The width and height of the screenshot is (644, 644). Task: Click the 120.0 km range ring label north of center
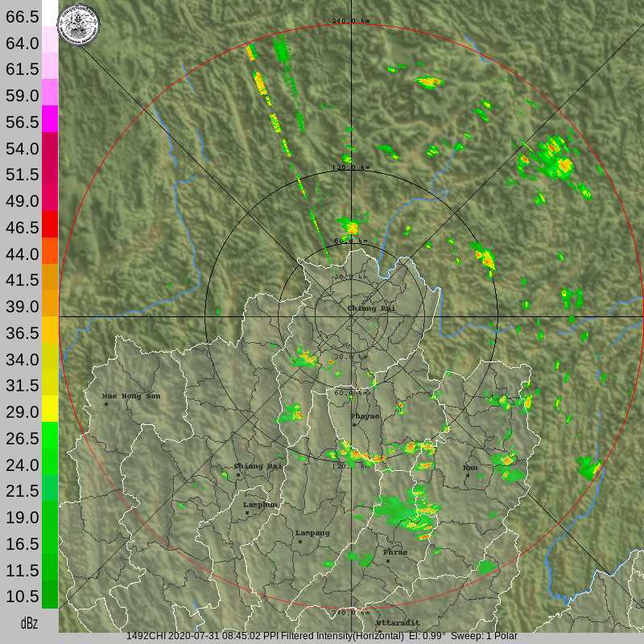(351, 168)
